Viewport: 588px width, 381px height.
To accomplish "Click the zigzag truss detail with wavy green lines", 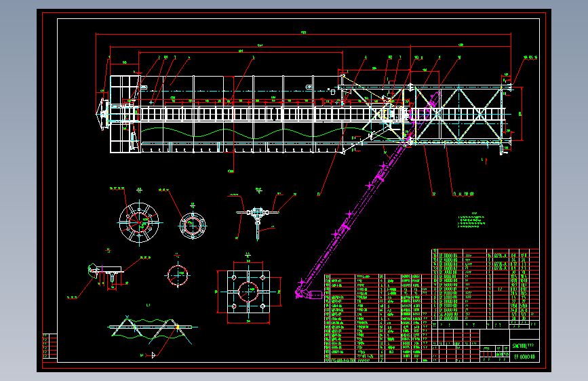I will tap(152, 329).
